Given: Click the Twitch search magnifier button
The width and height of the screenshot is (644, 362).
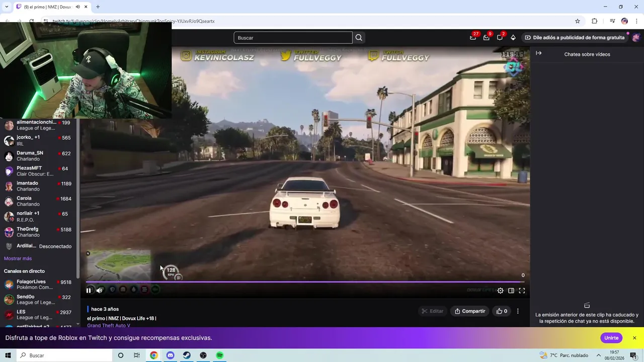Looking at the screenshot, I should point(359,38).
